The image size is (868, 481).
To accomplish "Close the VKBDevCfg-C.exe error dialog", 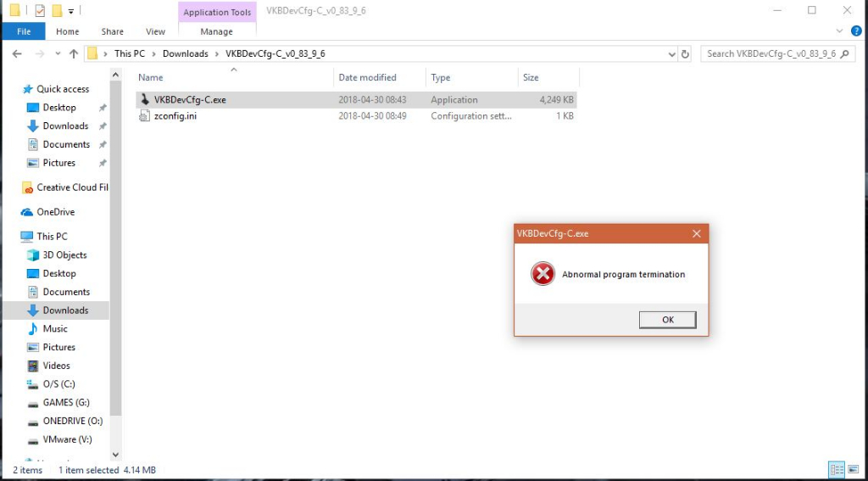I will pyautogui.click(x=697, y=234).
